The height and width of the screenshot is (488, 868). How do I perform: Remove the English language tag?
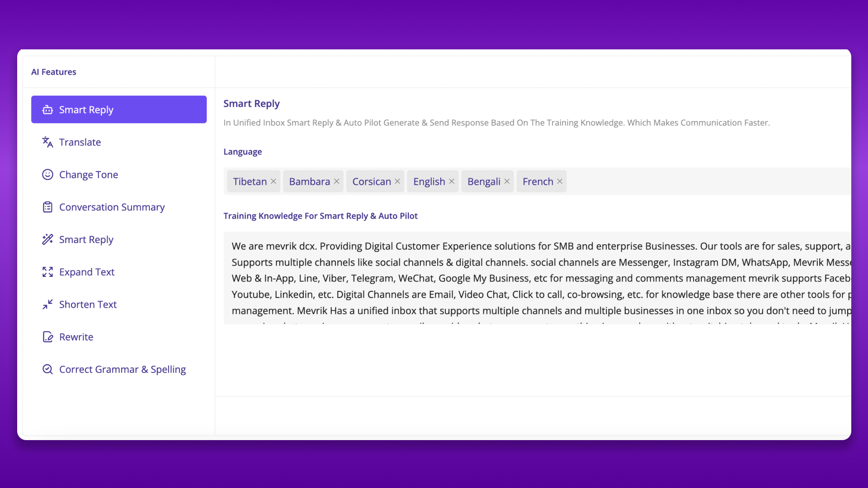coord(452,182)
